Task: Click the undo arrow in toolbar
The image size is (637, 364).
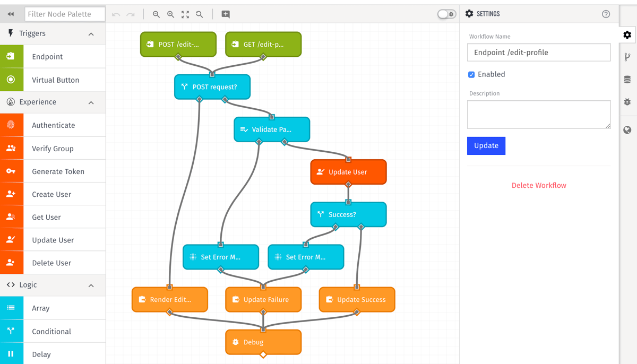Action: [x=116, y=14]
